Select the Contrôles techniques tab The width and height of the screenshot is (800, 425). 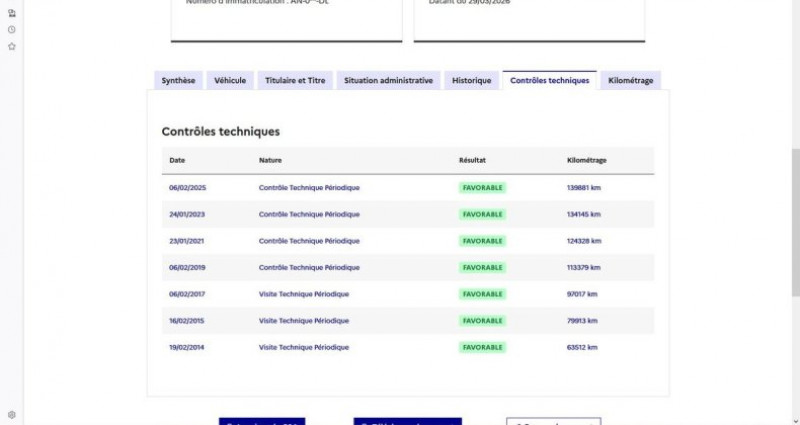(549, 80)
